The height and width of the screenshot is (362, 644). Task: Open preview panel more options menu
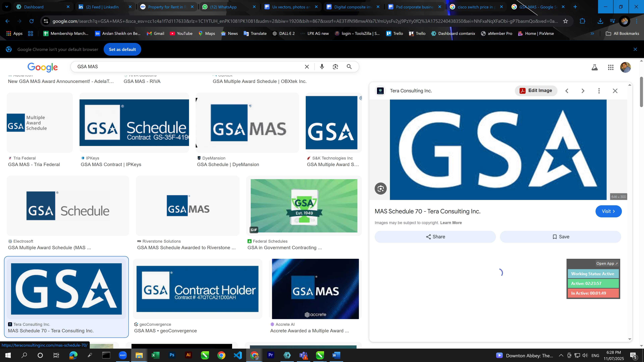[599, 91]
